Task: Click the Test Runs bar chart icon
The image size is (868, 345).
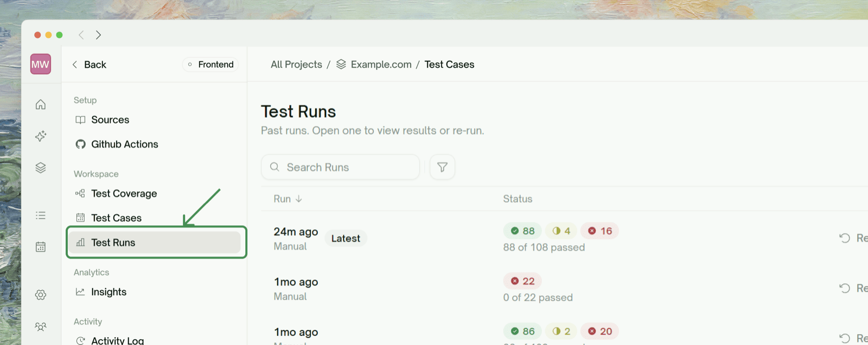Action: point(80,242)
